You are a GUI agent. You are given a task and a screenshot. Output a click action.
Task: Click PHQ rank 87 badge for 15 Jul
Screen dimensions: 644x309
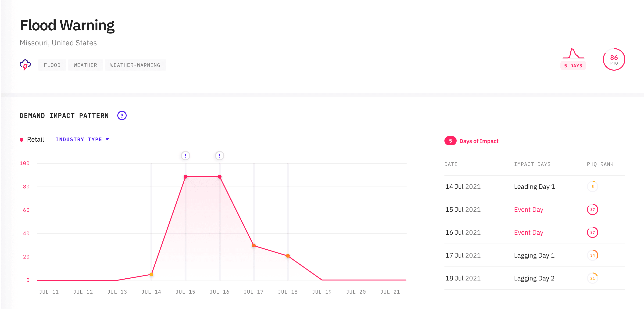[x=592, y=209]
